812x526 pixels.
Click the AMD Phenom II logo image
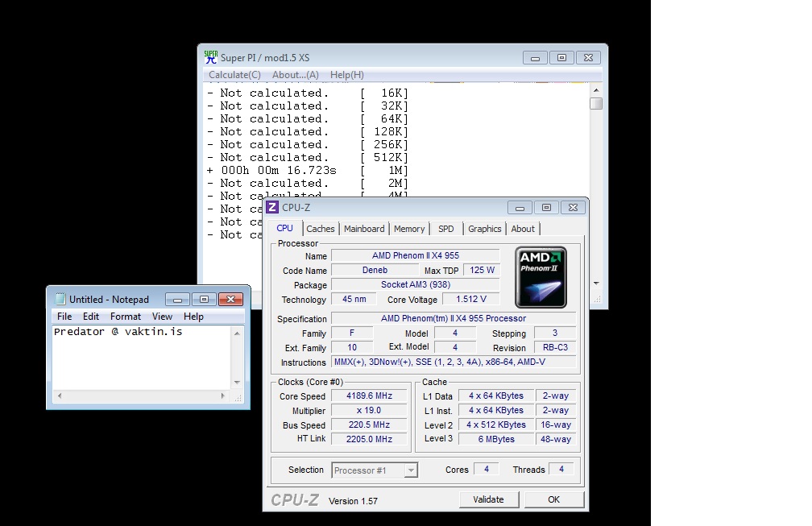541,276
